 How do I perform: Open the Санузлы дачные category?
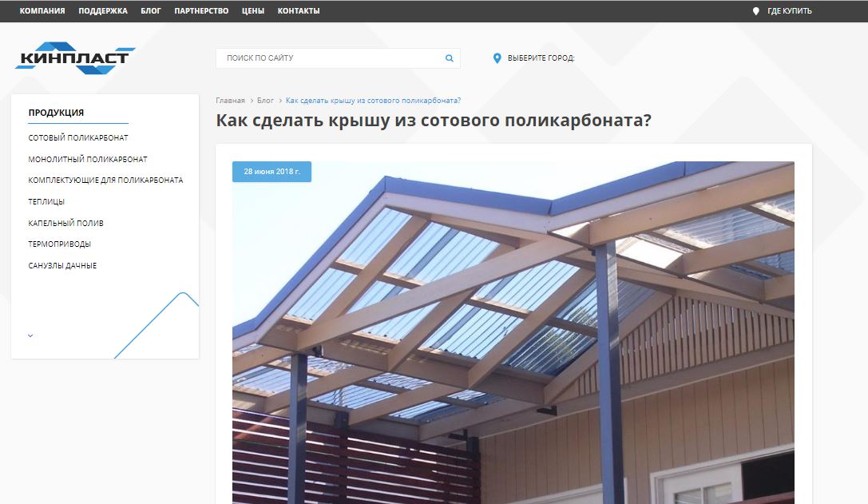point(62,266)
